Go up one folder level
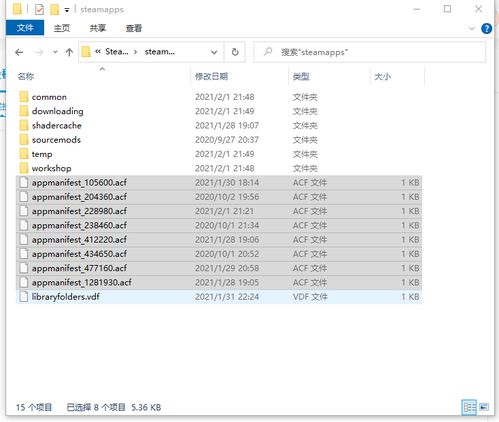This screenshot has height=422, width=499. pyautogui.click(x=69, y=52)
